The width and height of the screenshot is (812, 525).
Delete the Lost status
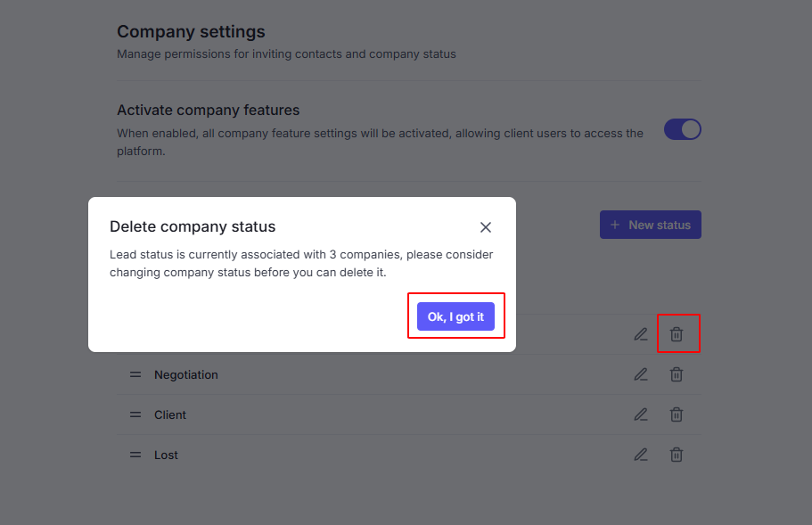click(677, 455)
